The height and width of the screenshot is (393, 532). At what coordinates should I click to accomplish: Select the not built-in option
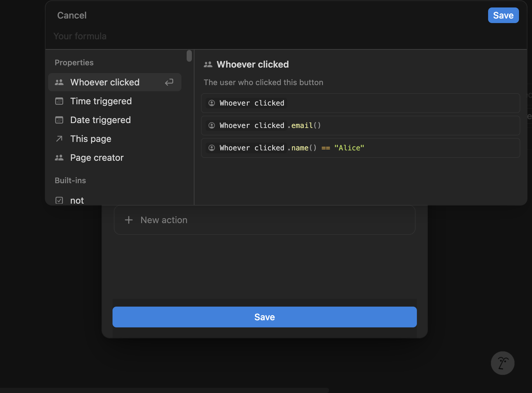click(77, 200)
